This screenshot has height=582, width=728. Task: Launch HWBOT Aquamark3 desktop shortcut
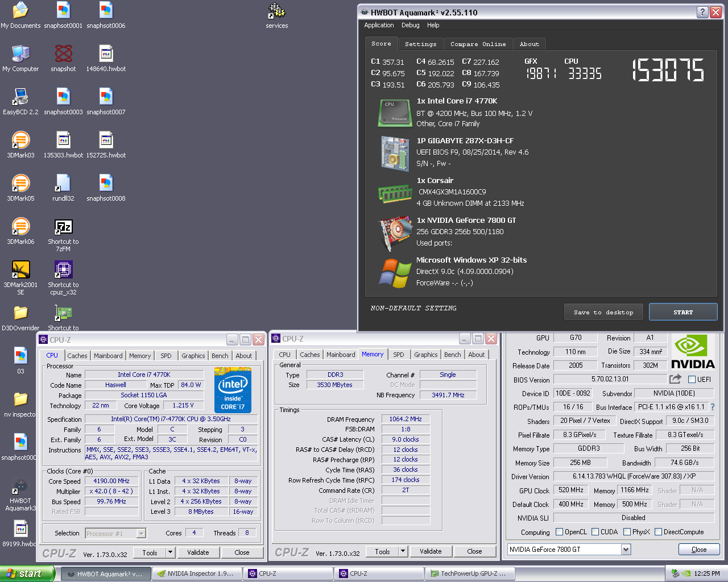(x=20, y=495)
